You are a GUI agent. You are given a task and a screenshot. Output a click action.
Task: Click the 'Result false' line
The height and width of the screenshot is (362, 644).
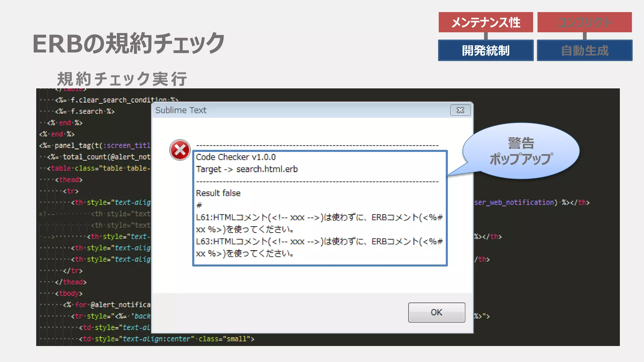coord(218,193)
